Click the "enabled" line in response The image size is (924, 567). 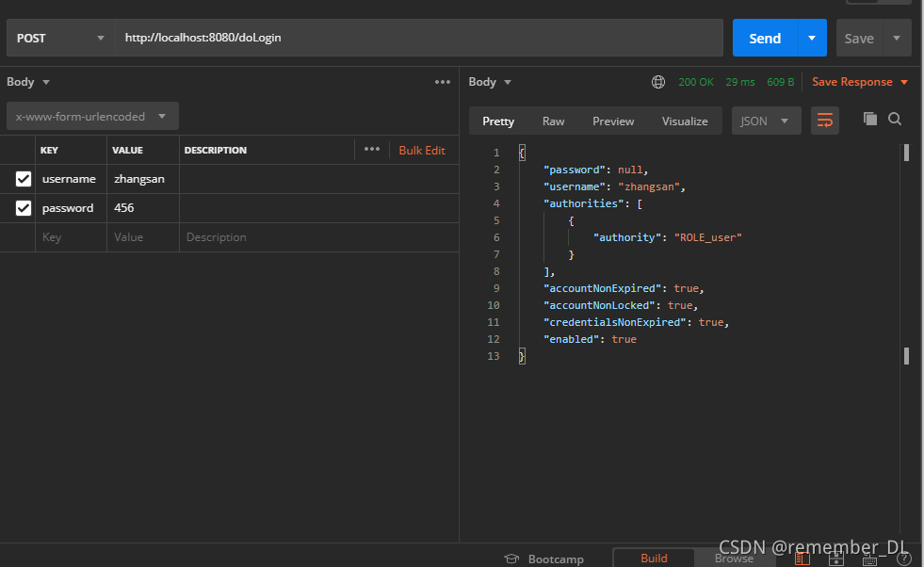[590, 339]
